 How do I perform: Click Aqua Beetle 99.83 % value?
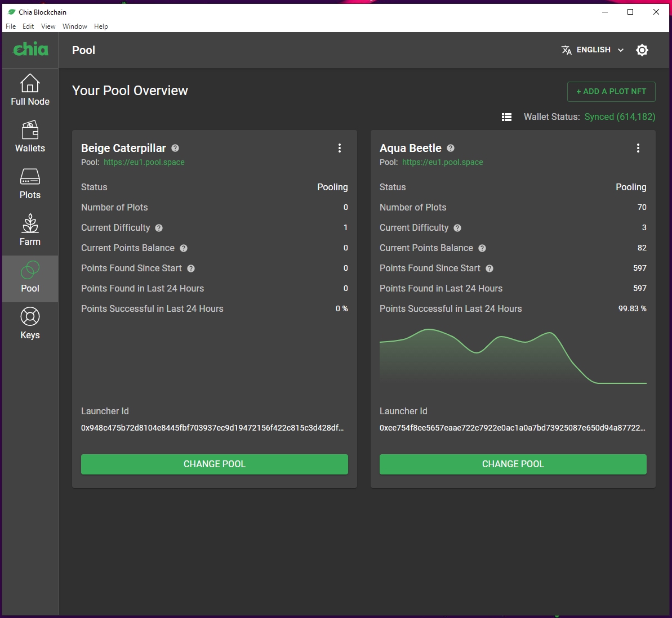pyautogui.click(x=632, y=309)
